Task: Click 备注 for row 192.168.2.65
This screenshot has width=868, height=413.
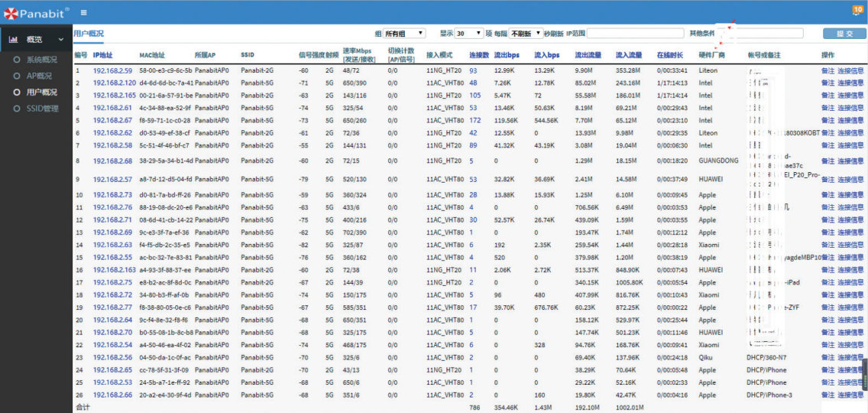Action: [828, 369]
